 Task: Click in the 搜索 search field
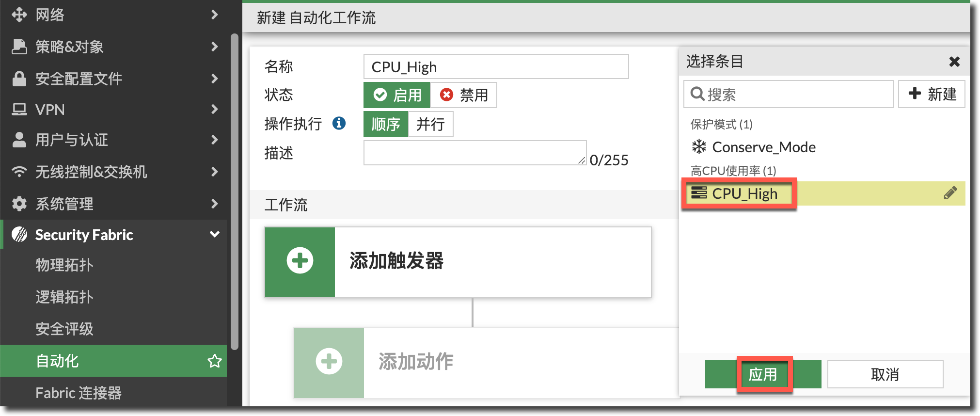[795, 94]
